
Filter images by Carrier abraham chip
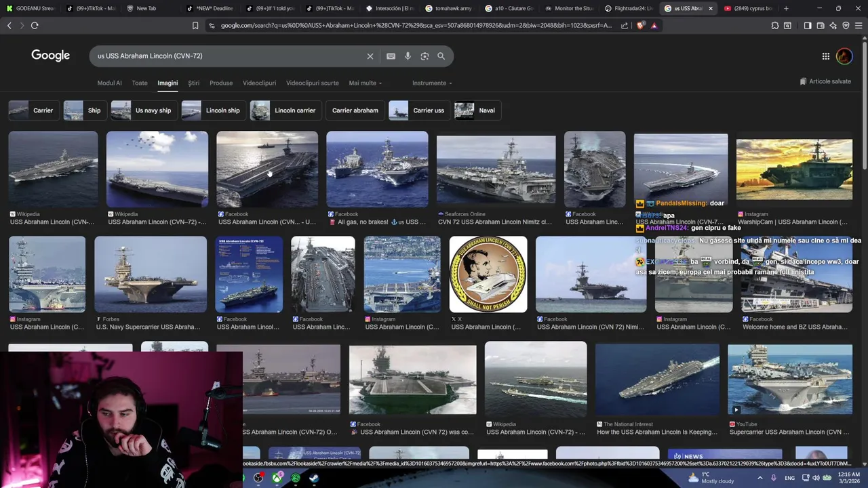click(x=355, y=110)
